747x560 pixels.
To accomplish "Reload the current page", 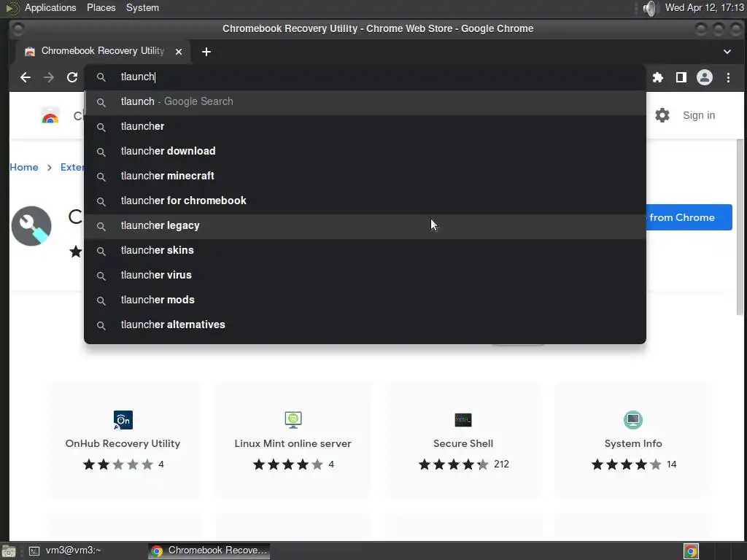I will coord(72,77).
